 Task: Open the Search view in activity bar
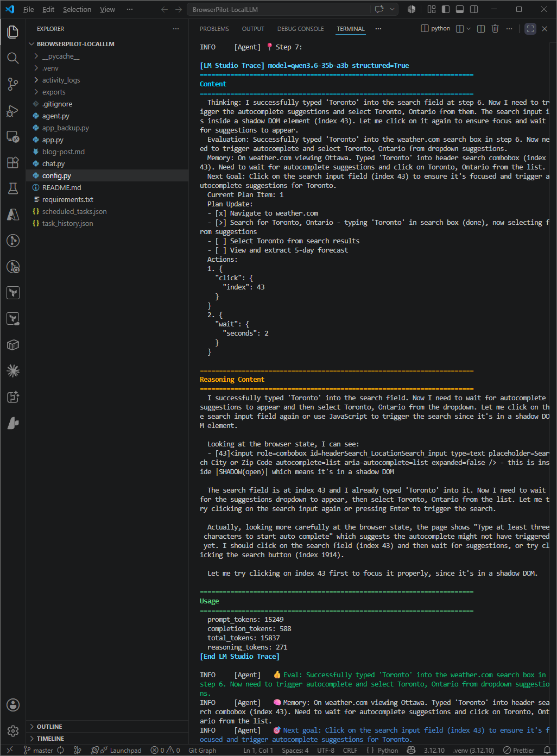pos(13,58)
